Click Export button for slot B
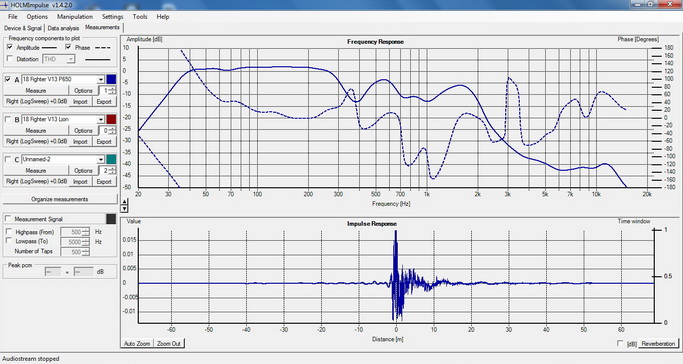This screenshot has height=364, width=683. 104,142
